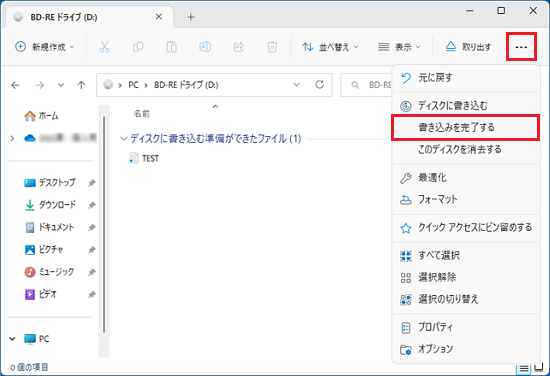Image resolution: width=550 pixels, height=376 pixels.
Task: Open ミュージック in sidebar
Action: click(49, 272)
